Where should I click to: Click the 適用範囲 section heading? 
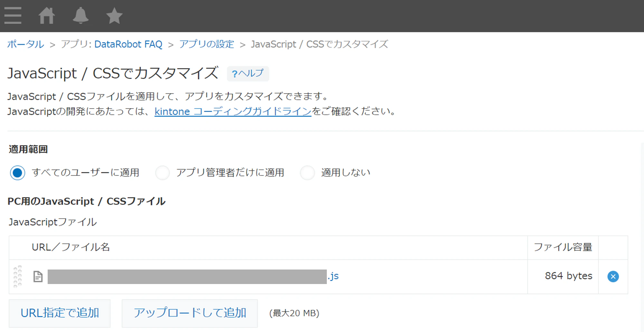(x=28, y=149)
